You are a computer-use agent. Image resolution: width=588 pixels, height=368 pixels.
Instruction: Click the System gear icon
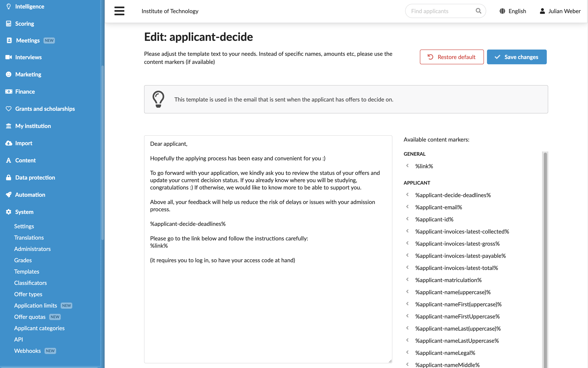8,212
